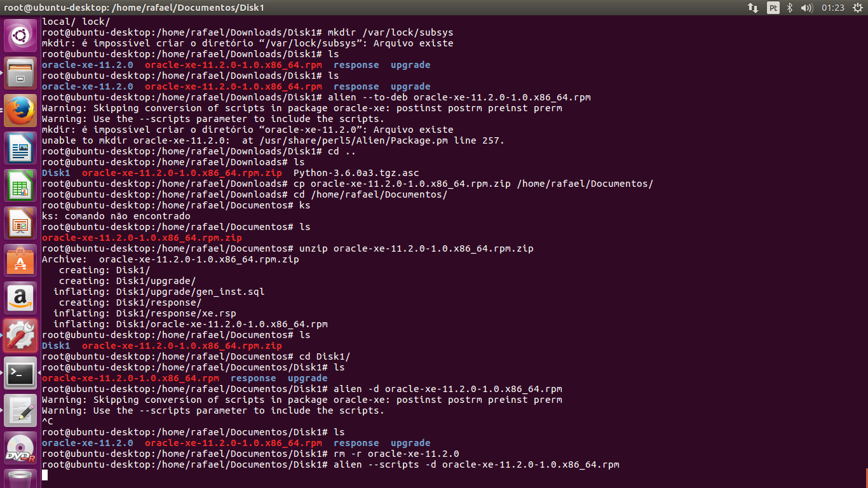Open the Bluetooth indicator menu

point(790,8)
